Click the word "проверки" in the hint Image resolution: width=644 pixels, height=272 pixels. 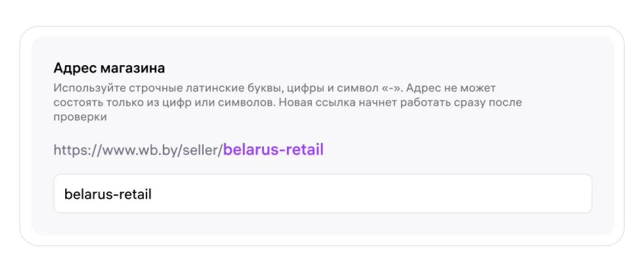80,117
